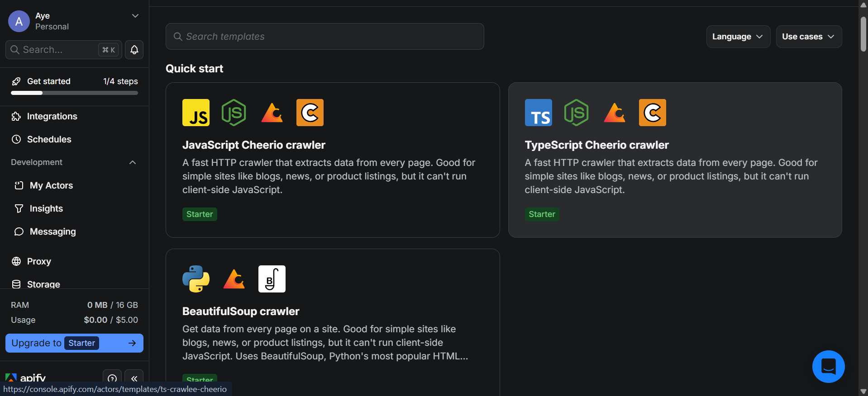Click the Schedules clock icon
The height and width of the screenshot is (396, 868).
point(16,139)
